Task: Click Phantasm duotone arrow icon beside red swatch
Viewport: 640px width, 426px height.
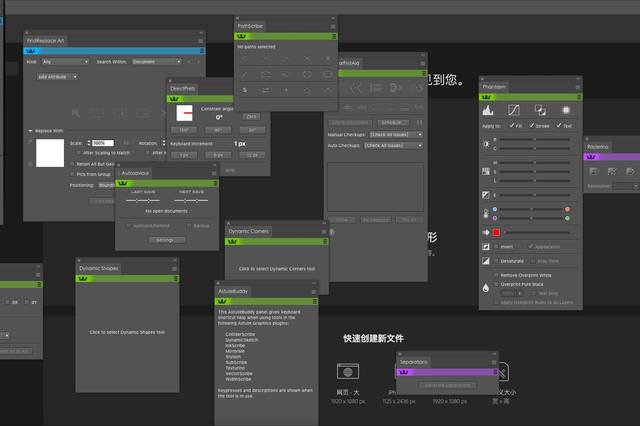Action: (486, 232)
